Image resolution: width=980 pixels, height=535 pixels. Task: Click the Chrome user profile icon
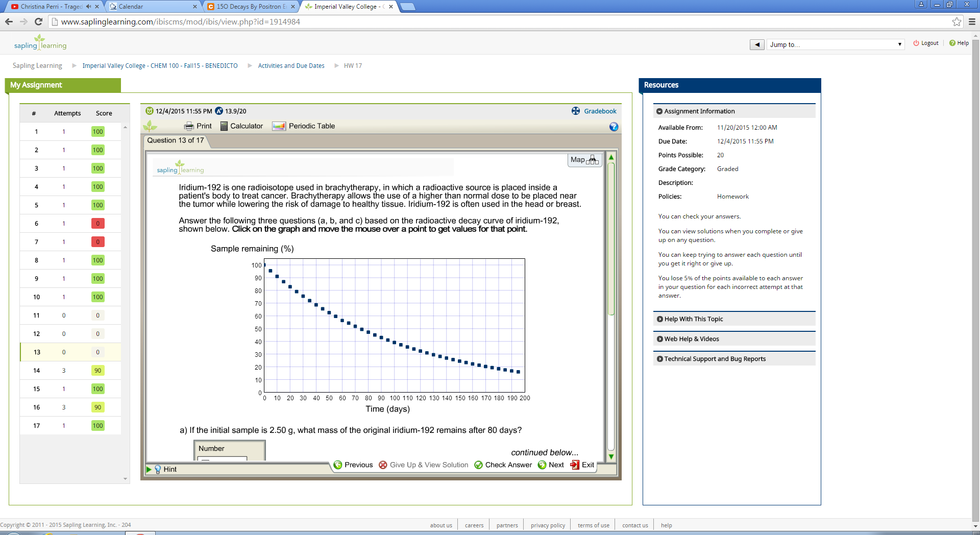click(921, 5)
